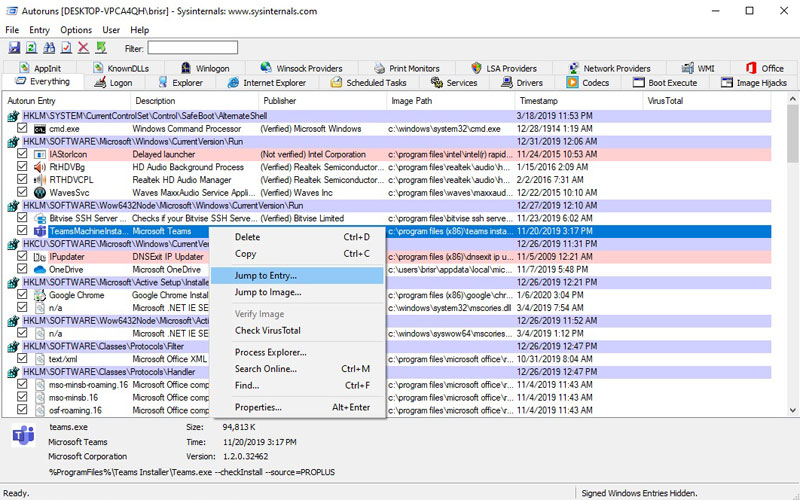Choose Properties in the context menu
The image size is (800, 500).
pyautogui.click(x=297, y=407)
